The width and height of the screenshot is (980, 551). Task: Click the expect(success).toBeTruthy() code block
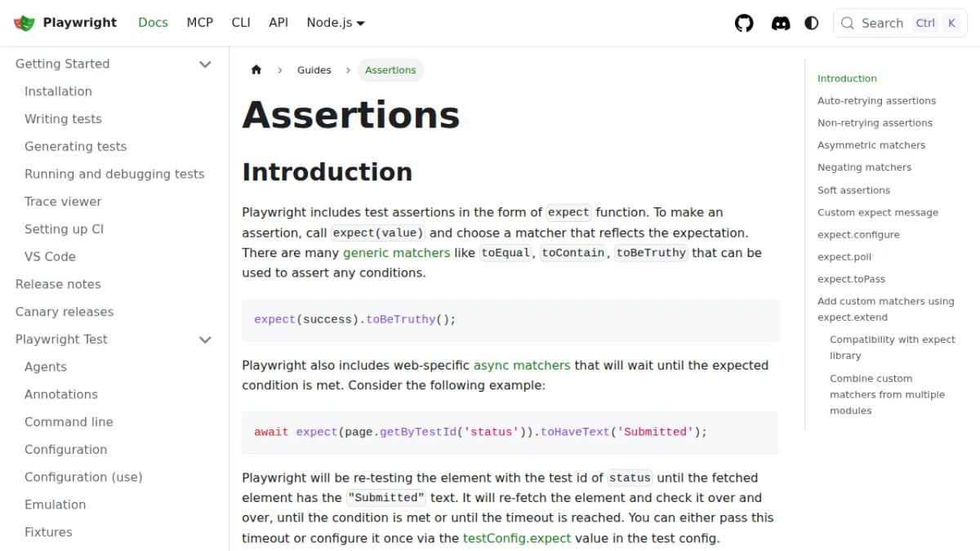(x=511, y=320)
